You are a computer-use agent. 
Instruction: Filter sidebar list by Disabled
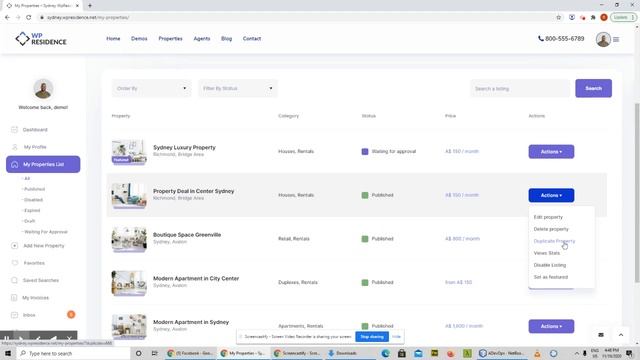pyautogui.click(x=33, y=200)
